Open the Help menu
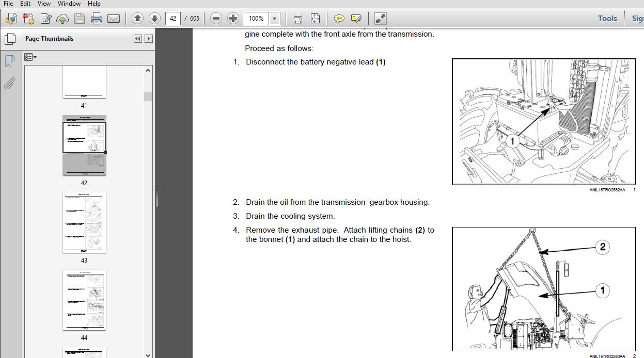Viewport: 644px width, 358px height. (94, 4)
